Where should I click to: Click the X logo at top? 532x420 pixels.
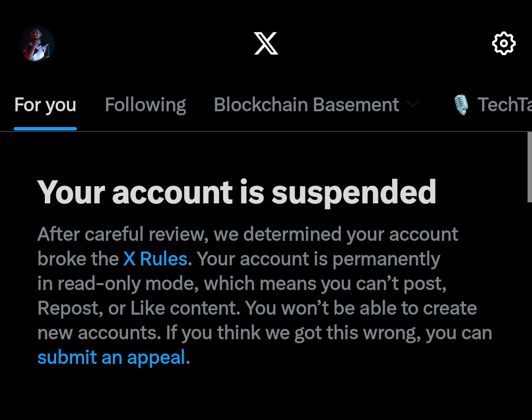point(266,44)
